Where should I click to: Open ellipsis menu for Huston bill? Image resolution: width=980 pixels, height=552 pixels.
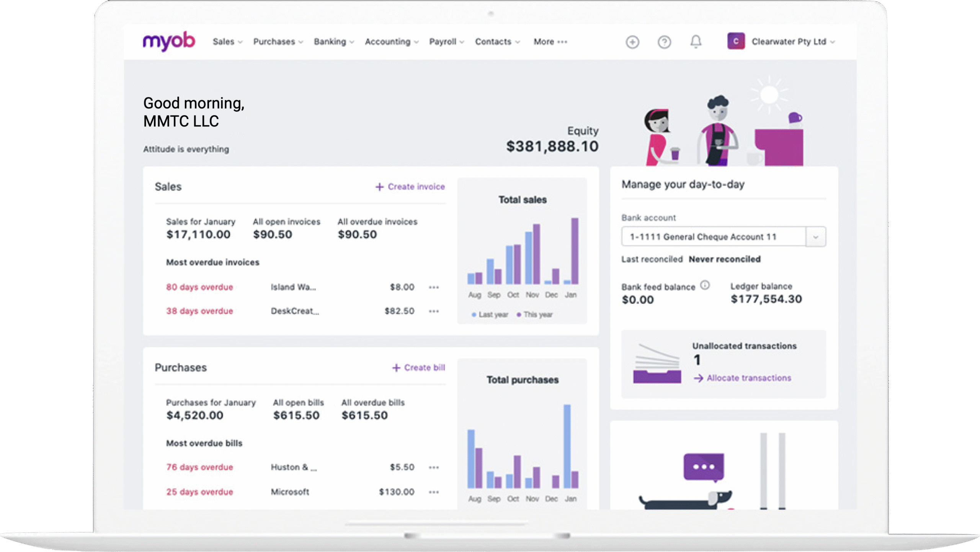434,467
